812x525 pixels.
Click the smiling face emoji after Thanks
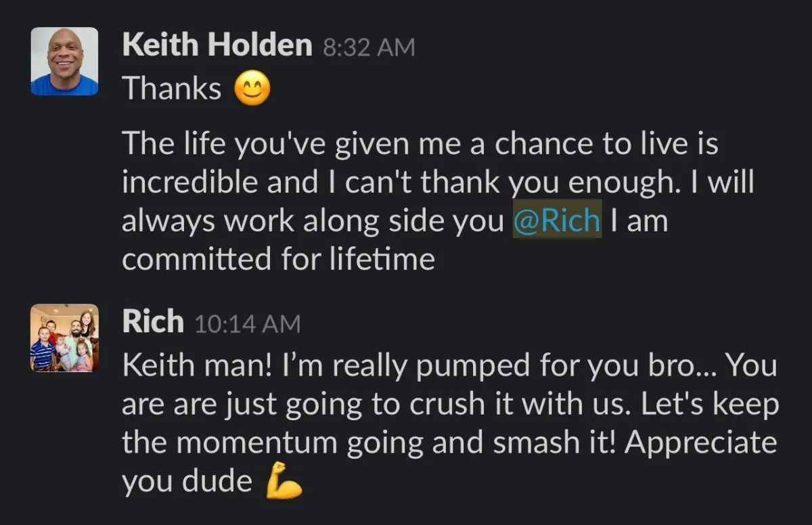tap(252, 90)
